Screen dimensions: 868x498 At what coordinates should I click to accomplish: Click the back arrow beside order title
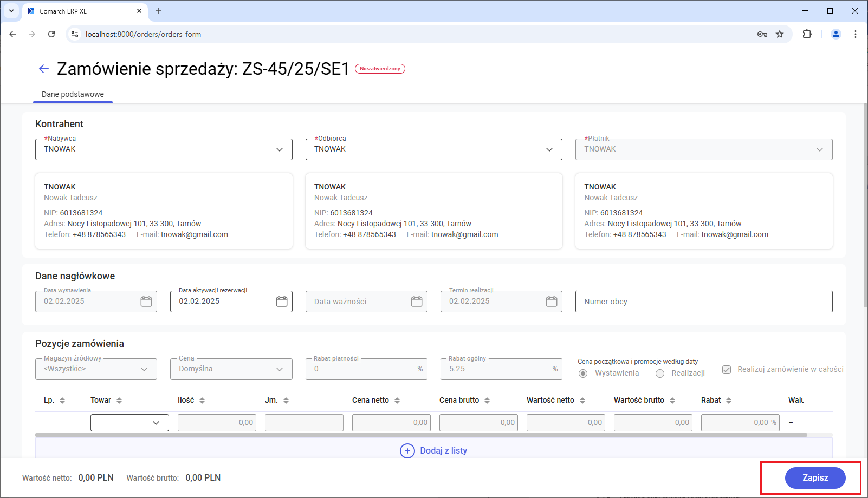(x=44, y=69)
